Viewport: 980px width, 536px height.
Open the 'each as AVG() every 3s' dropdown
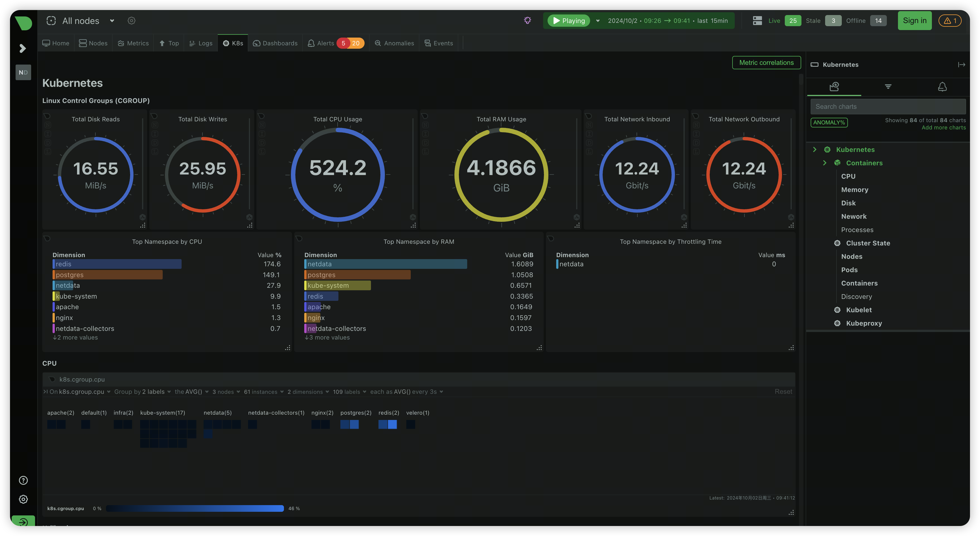406,392
